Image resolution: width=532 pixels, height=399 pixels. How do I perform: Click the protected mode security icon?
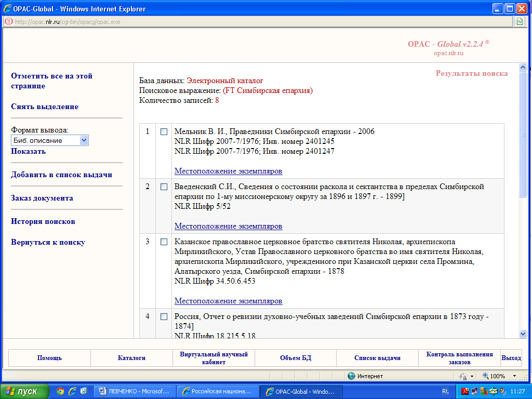pos(463,376)
